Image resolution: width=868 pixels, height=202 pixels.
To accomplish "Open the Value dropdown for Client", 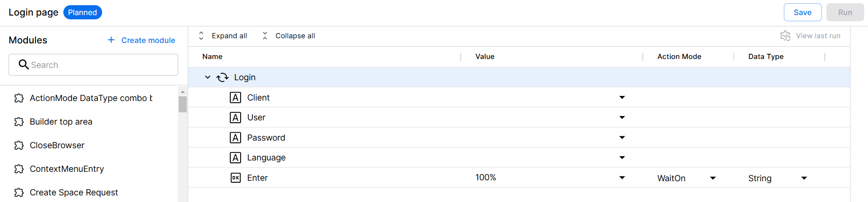I will (x=622, y=98).
